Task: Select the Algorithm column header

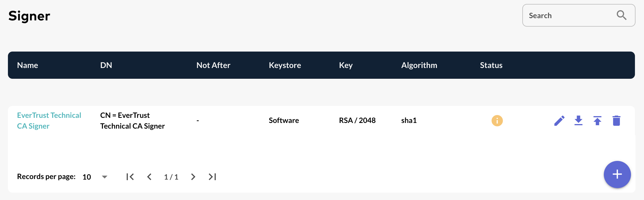Action: tap(419, 65)
